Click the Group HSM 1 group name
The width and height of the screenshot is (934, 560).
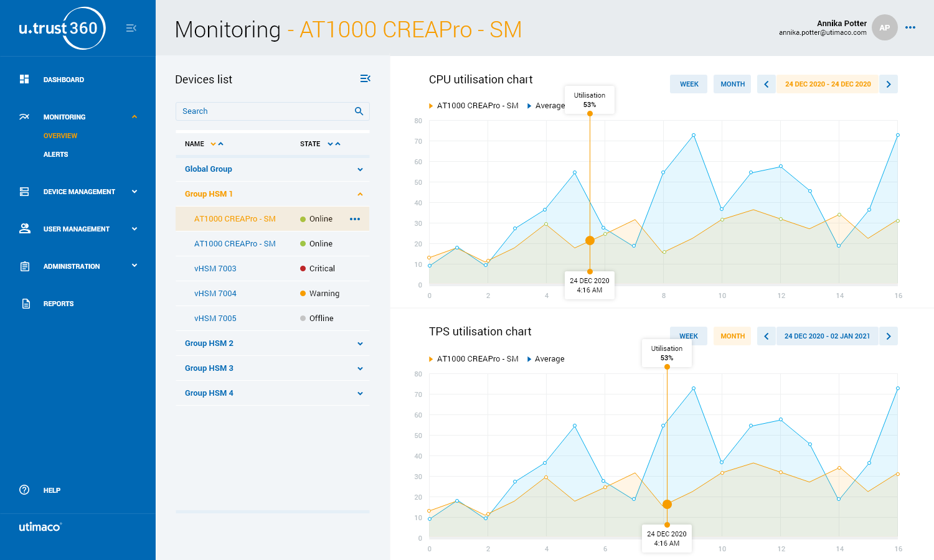(x=209, y=194)
